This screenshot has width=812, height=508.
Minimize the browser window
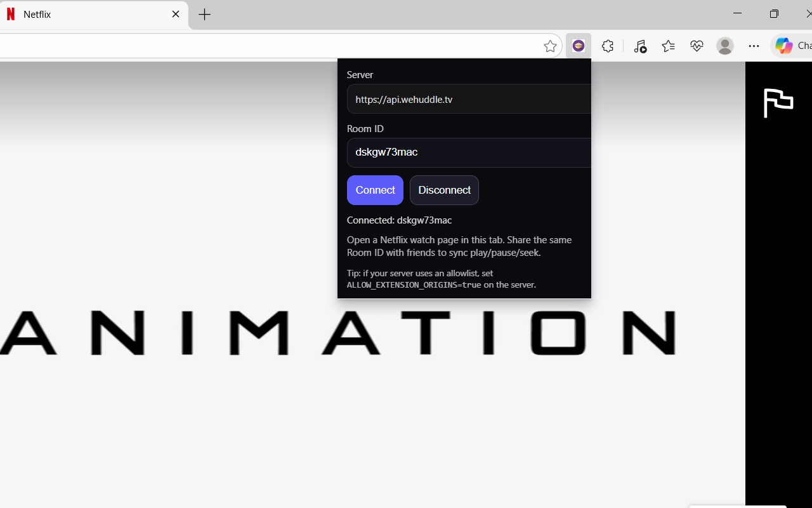(737, 14)
